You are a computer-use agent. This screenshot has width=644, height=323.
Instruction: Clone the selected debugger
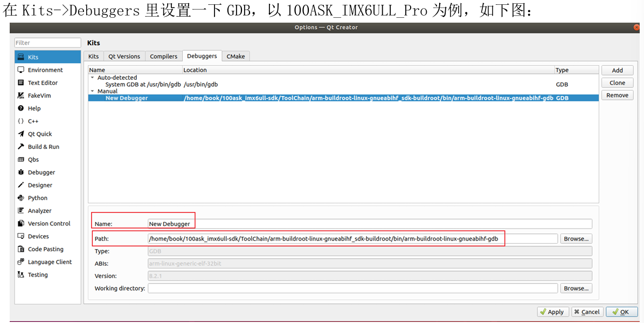(617, 83)
